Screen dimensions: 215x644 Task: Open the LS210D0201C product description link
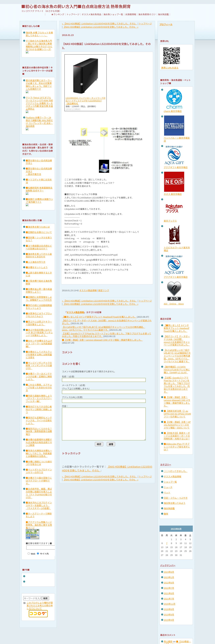pos(85,101)
